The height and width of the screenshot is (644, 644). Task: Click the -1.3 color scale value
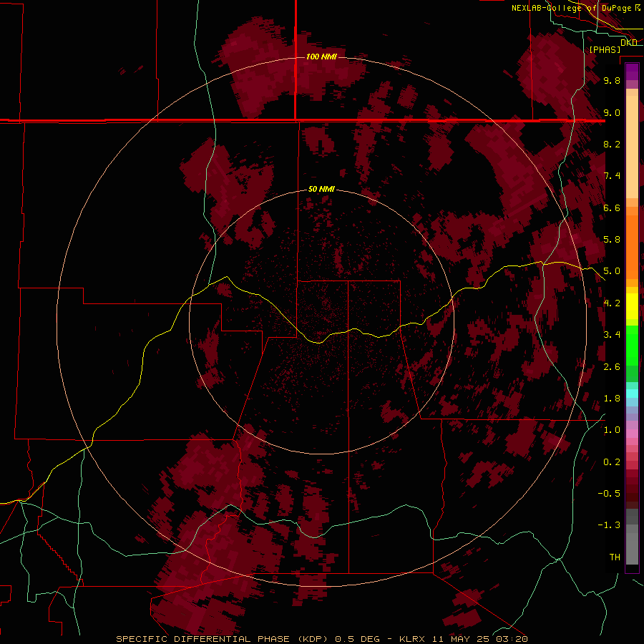[x=609, y=525]
